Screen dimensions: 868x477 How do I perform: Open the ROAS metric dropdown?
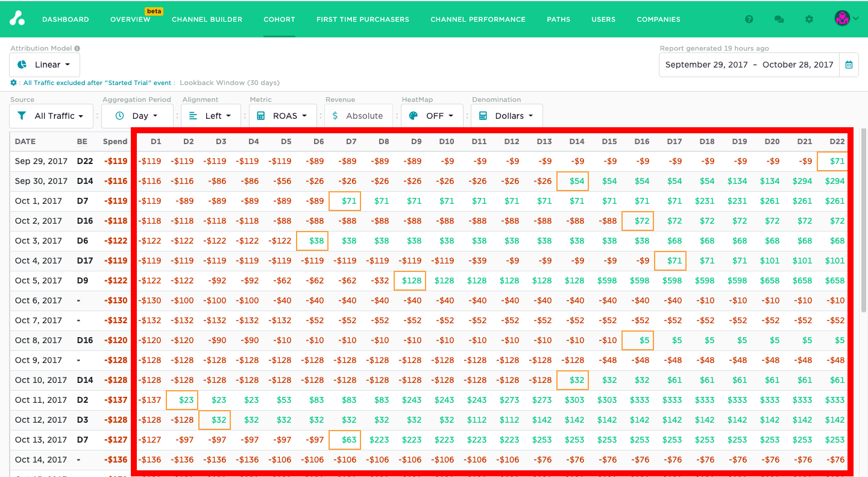click(x=283, y=116)
